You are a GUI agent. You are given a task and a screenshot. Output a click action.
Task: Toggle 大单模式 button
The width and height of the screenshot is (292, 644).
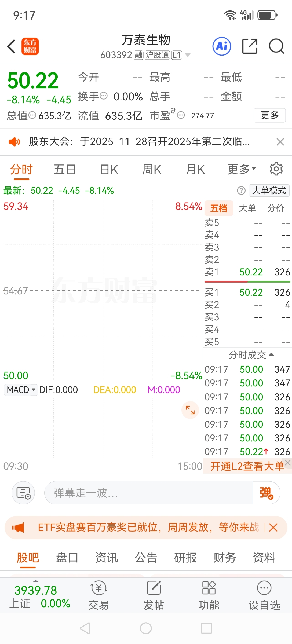[x=269, y=191]
